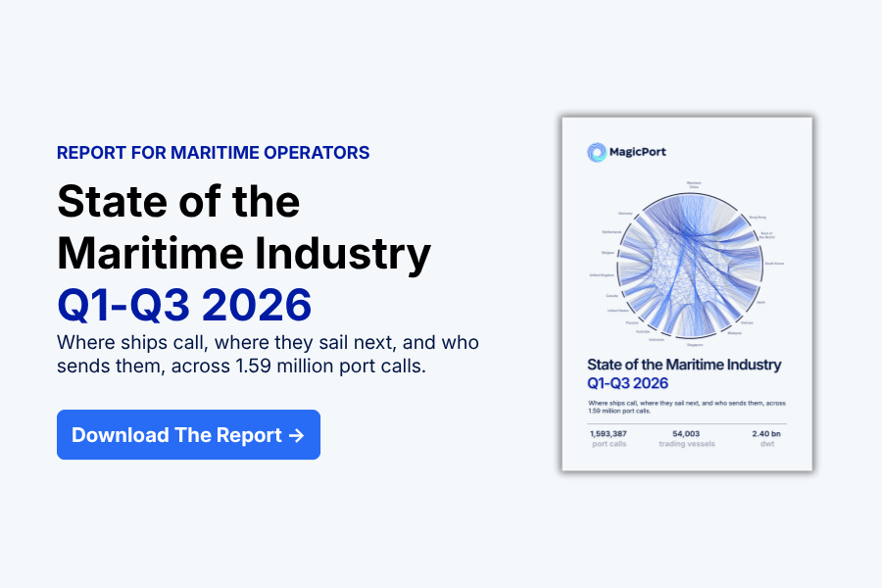Click the 'sends them, across 1.59 million port calls.' line
Screen dimensions: 882x588
click(241, 367)
